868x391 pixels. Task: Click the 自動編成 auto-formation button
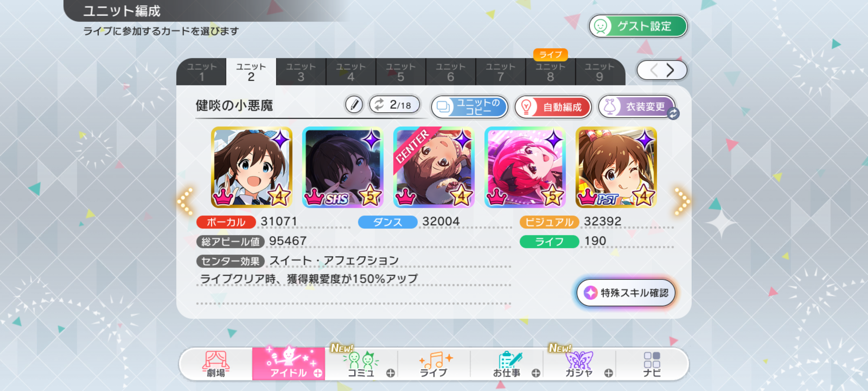click(x=553, y=107)
